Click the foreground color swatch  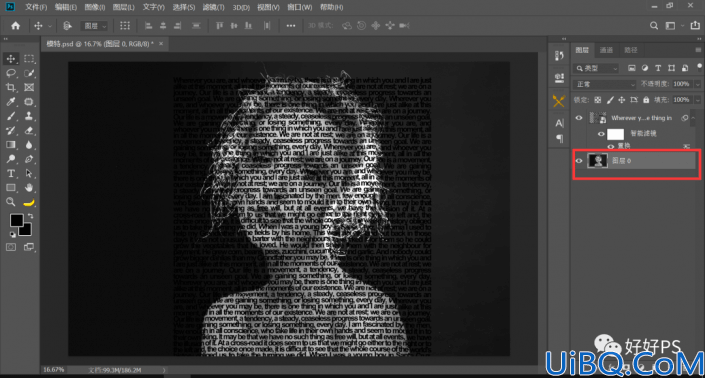pyautogui.click(x=17, y=220)
